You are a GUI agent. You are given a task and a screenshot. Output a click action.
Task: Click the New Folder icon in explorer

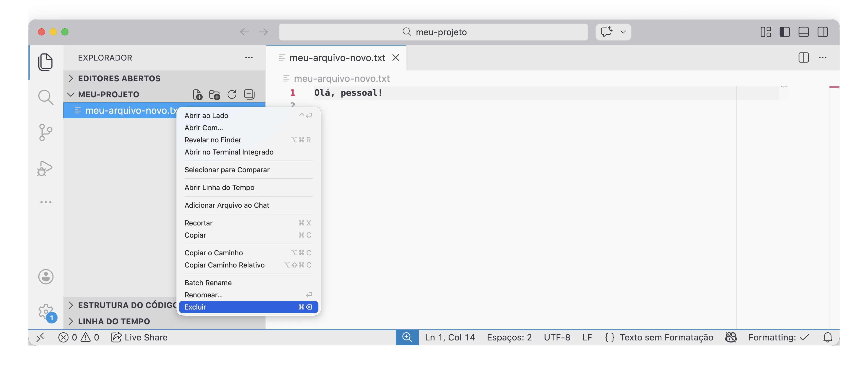tap(215, 94)
